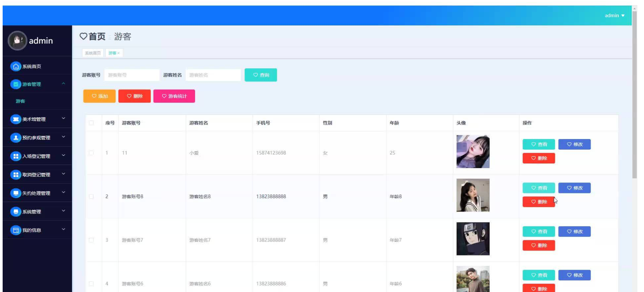
Task: Collapse the 游客管理 menu chevron
Action: pos(63,84)
